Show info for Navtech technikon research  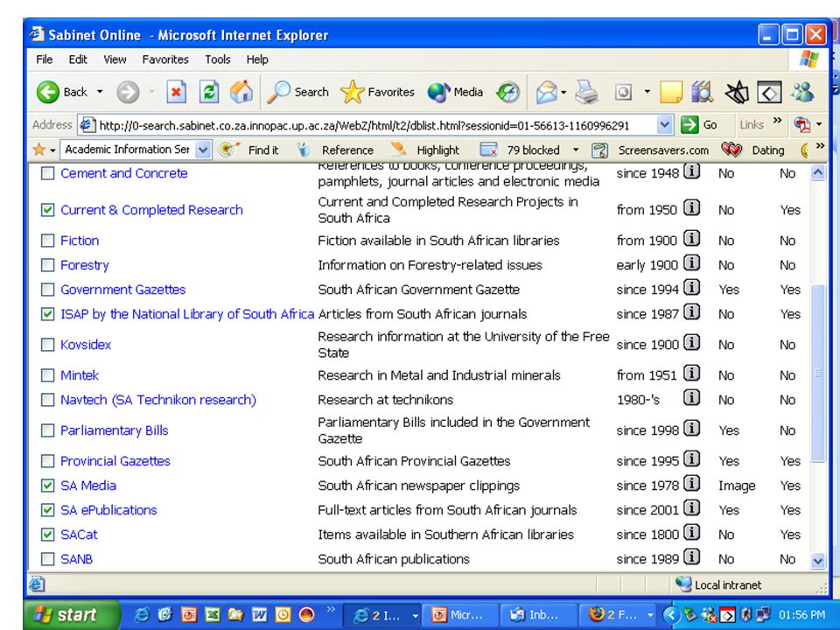[x=692, y=398]
